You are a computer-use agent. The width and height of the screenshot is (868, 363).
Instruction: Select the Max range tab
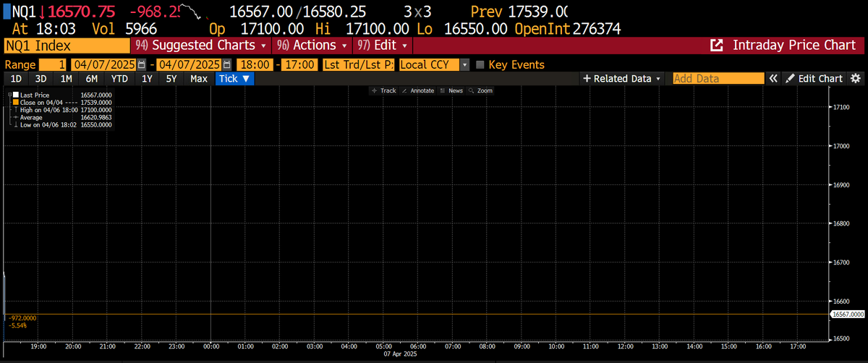click(198, 78)
